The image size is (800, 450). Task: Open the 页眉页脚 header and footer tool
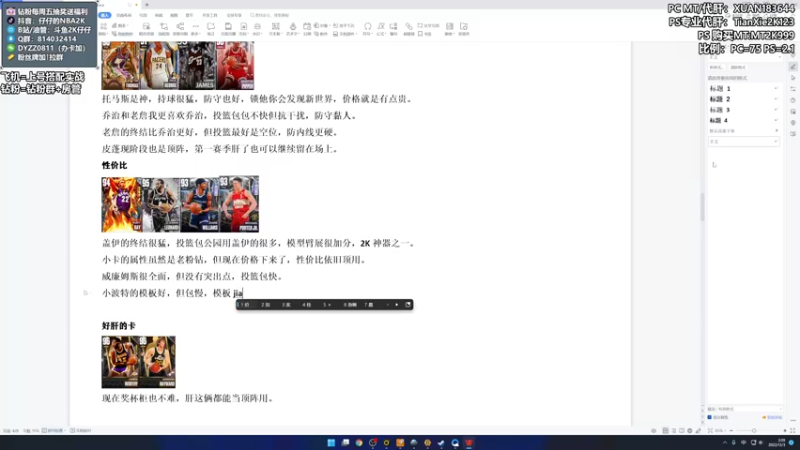click(228, 29)
